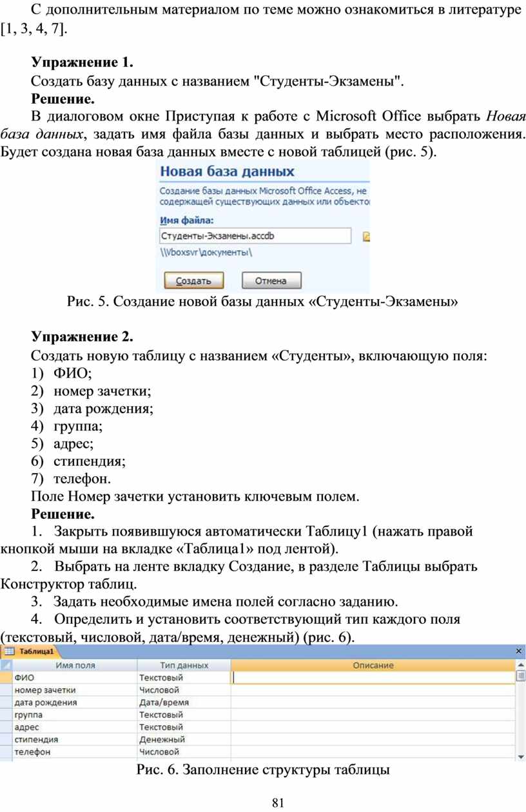Image resolution: width=526 pixels, height=812 pixels.
Task: Click the Рис. 5 figure caption
Action: pos(263,301)
